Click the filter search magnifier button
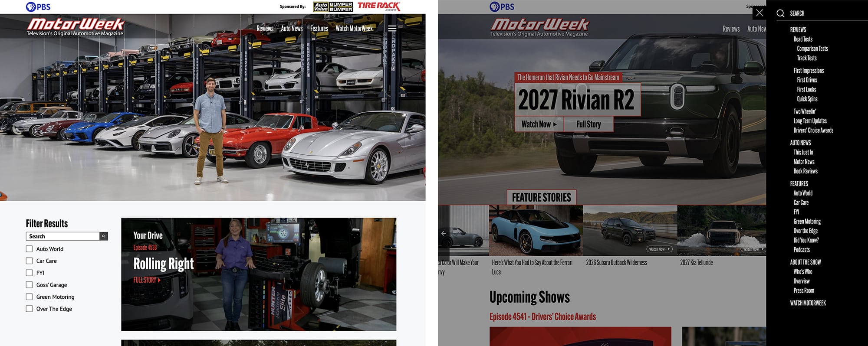 tap(104, 236)
